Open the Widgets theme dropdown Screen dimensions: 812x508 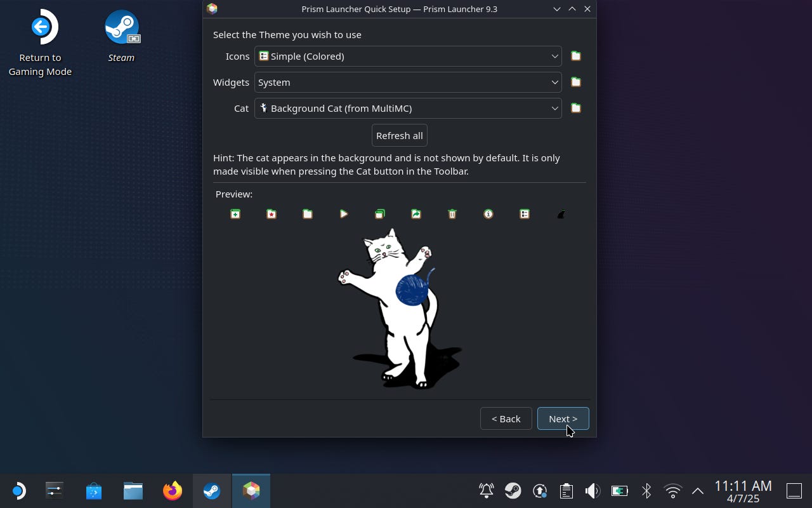(x=408, y=82)
